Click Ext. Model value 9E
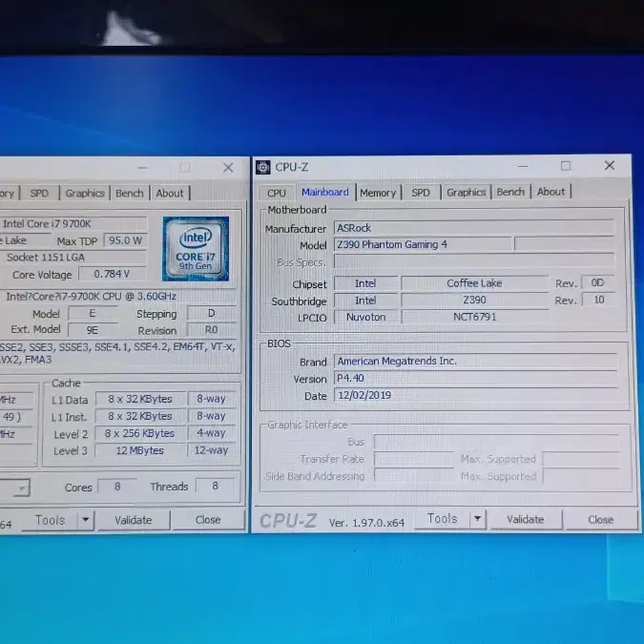 pos(93,331)
